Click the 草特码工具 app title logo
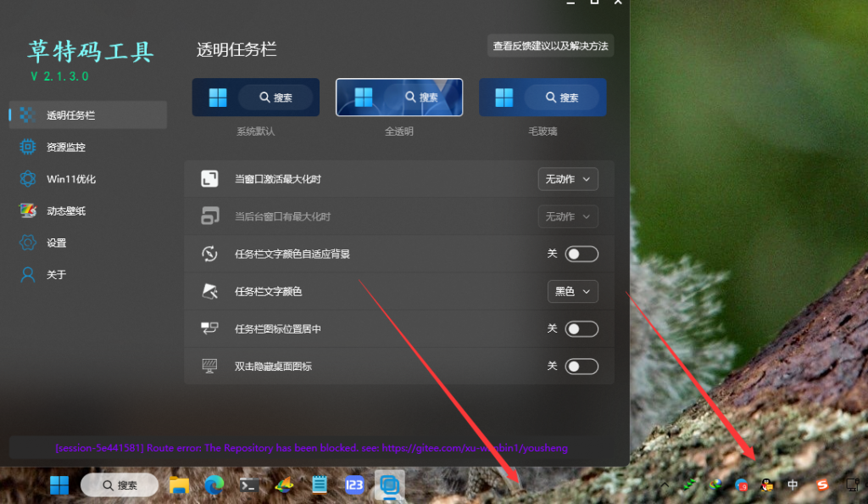Image resolution: width=868 pixels, height=504 pixels. tap(90, 52)
